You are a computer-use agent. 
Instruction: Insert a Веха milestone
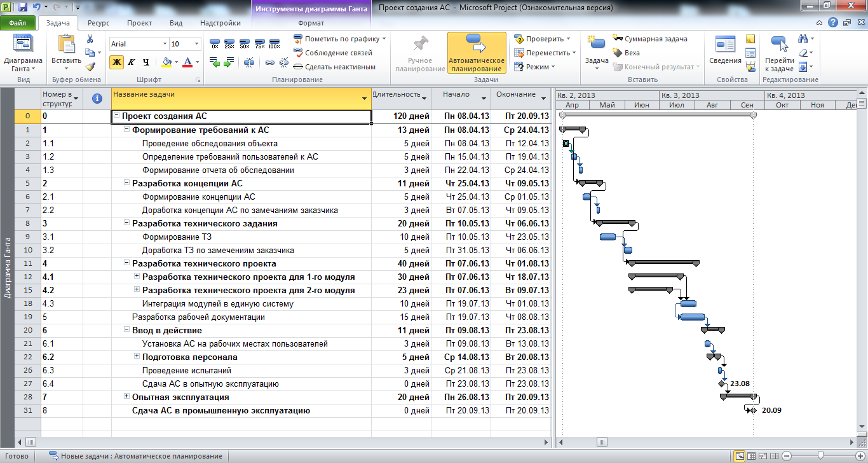coord(627,53)
